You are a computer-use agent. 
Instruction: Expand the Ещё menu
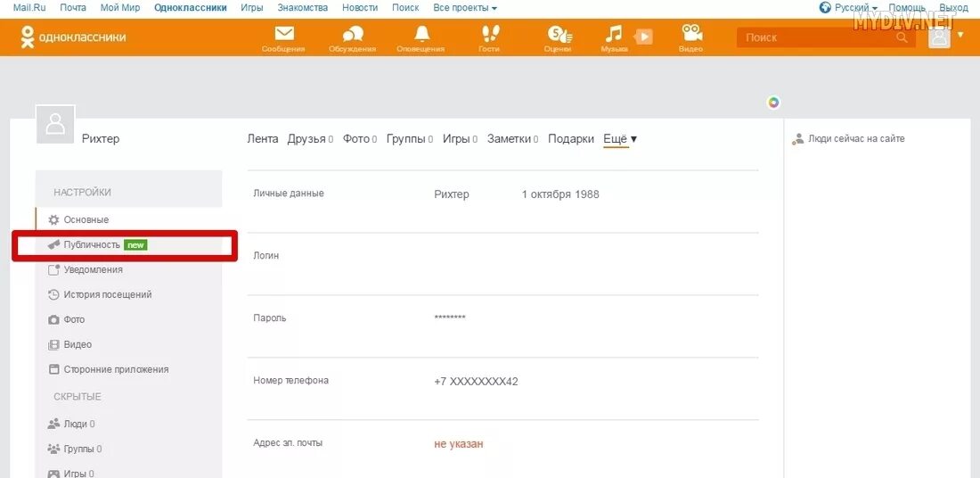pos(620,139)
